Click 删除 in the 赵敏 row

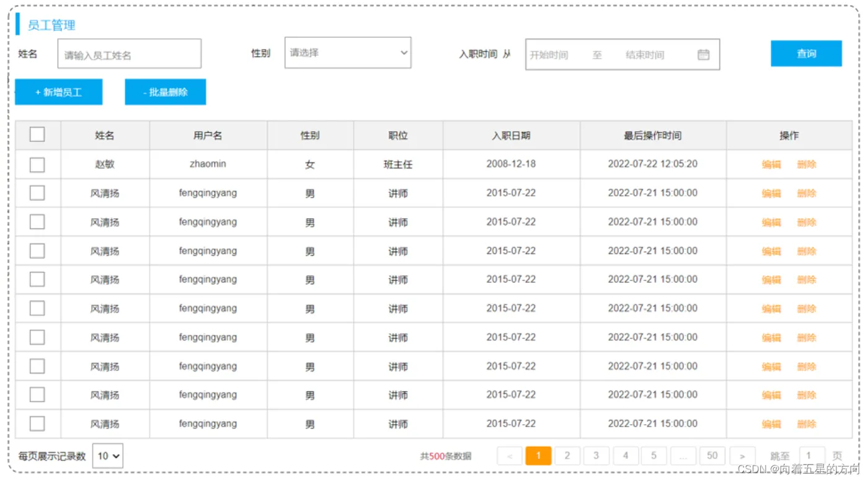pos(807,164)
